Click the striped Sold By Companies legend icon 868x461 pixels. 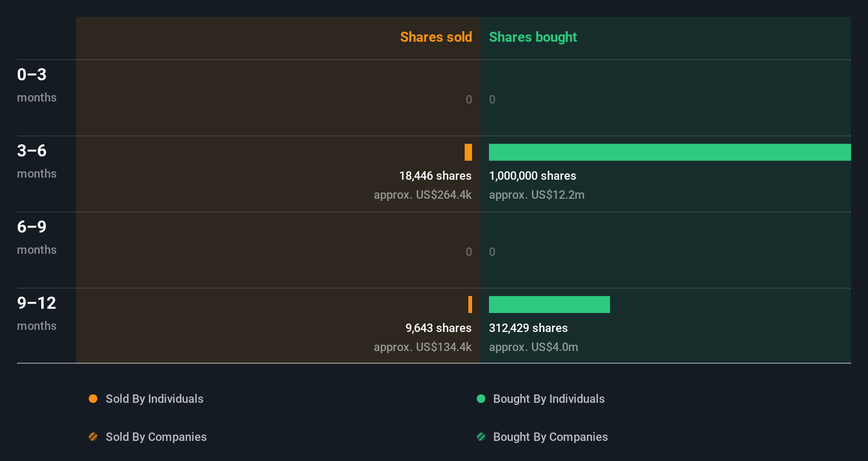[93, 437]
